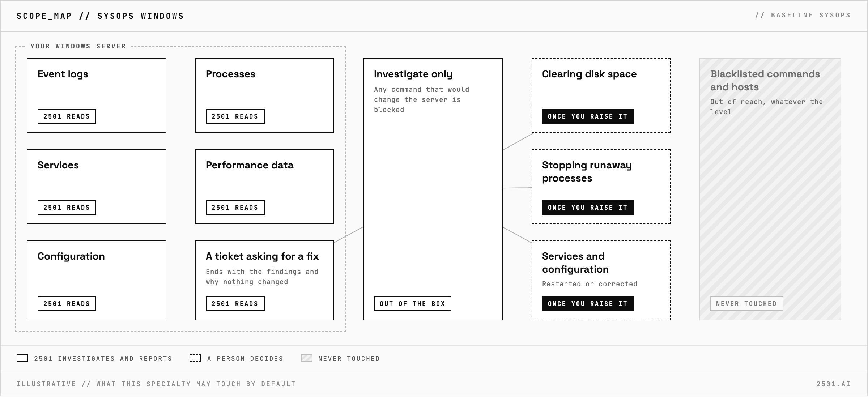Click the NEVER TOUCHED badge in blacklisted card

point(746,304)
